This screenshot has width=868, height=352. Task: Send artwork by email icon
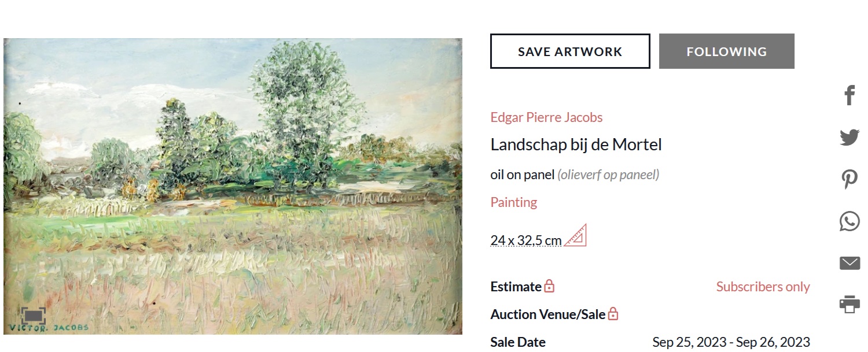[849, 264]
